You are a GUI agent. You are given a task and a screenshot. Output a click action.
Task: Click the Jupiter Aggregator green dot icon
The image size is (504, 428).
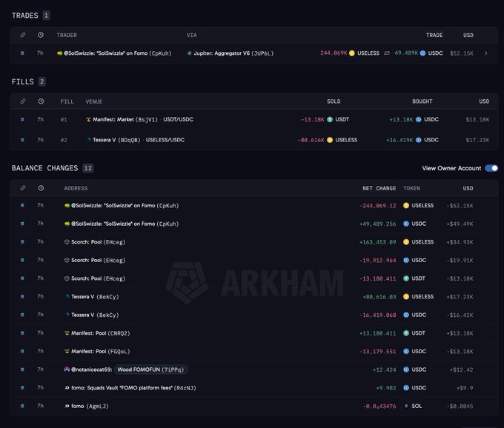(189, 53)
